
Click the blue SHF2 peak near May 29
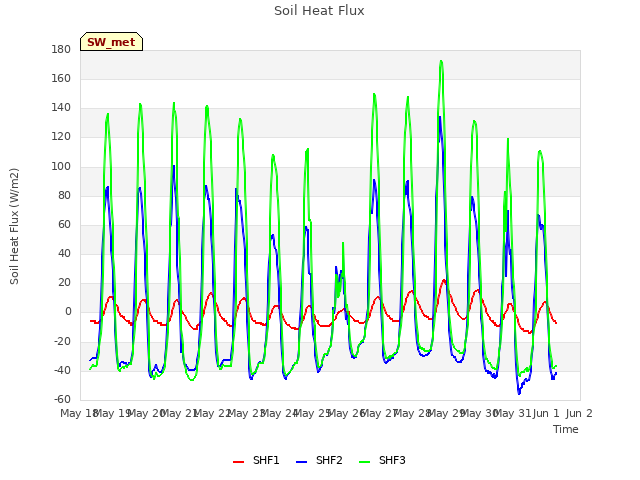(440, 118)
